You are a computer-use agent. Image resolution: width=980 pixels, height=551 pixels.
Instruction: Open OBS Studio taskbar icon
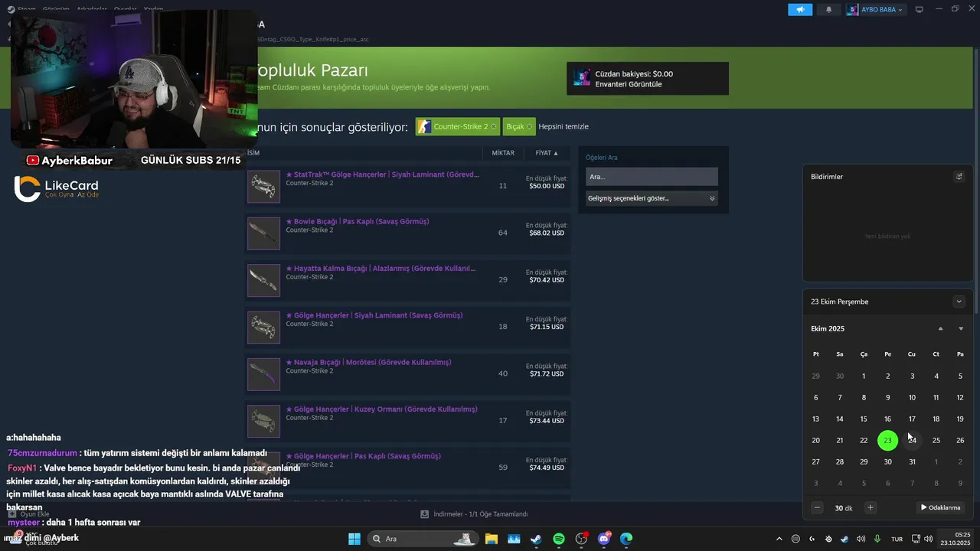point(582,539)
